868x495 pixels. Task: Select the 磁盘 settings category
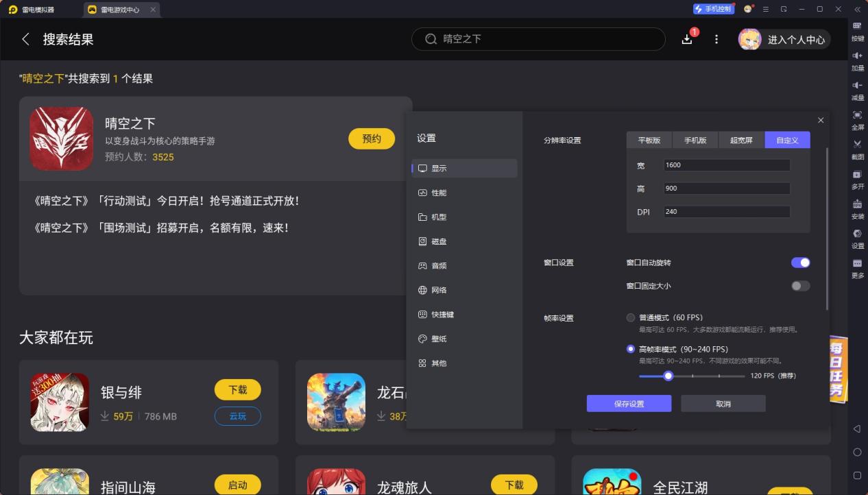click(464, 241)
